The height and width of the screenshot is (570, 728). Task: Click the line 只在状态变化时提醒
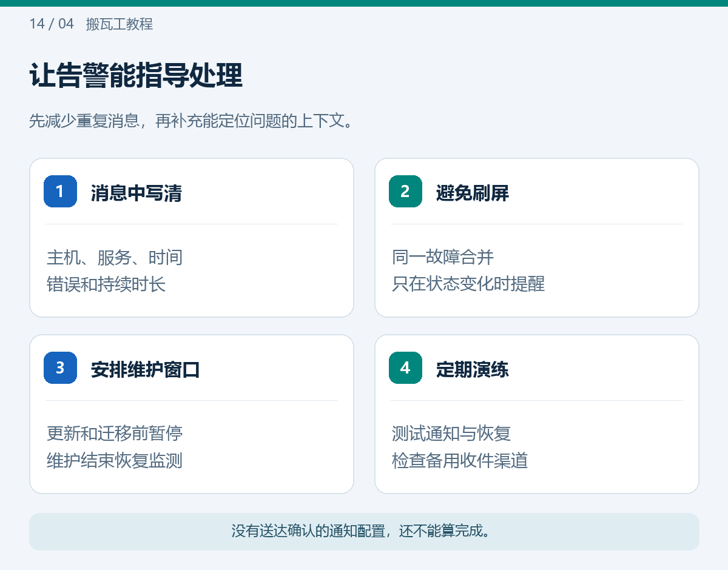[468, 284]
